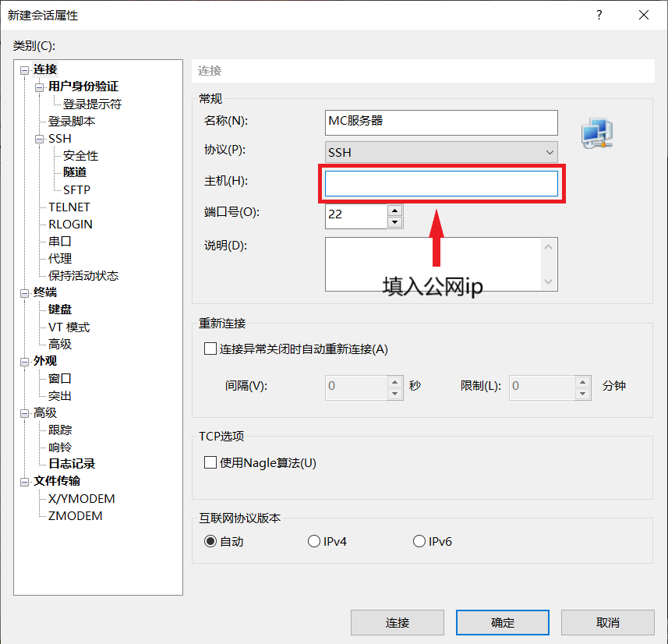The image size is (668, 644).
Task: Collapse the SSH tree node
Action: coord(39,139)
